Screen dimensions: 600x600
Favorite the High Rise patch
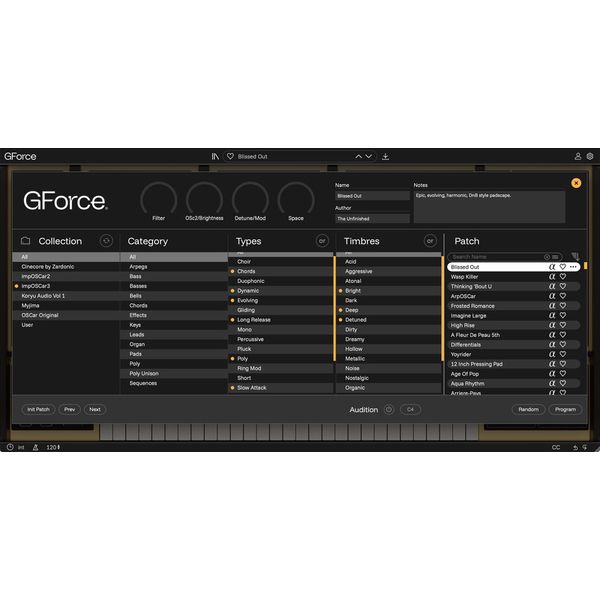562,325
